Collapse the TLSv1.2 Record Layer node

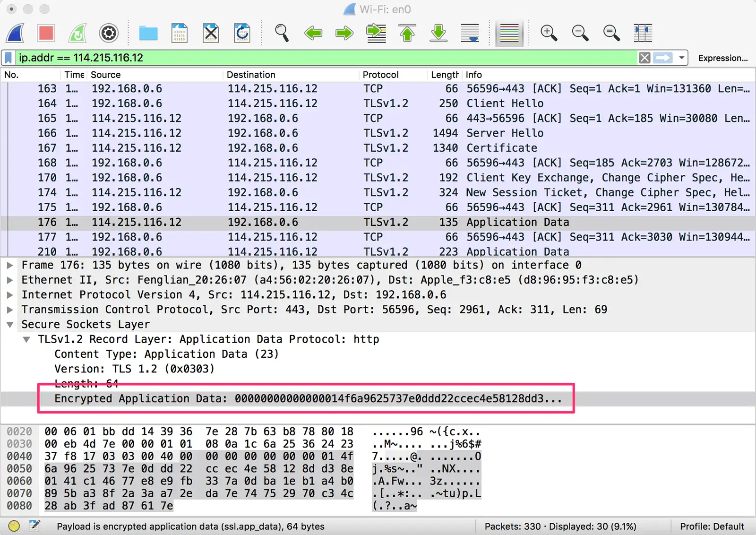click(26, 339)
